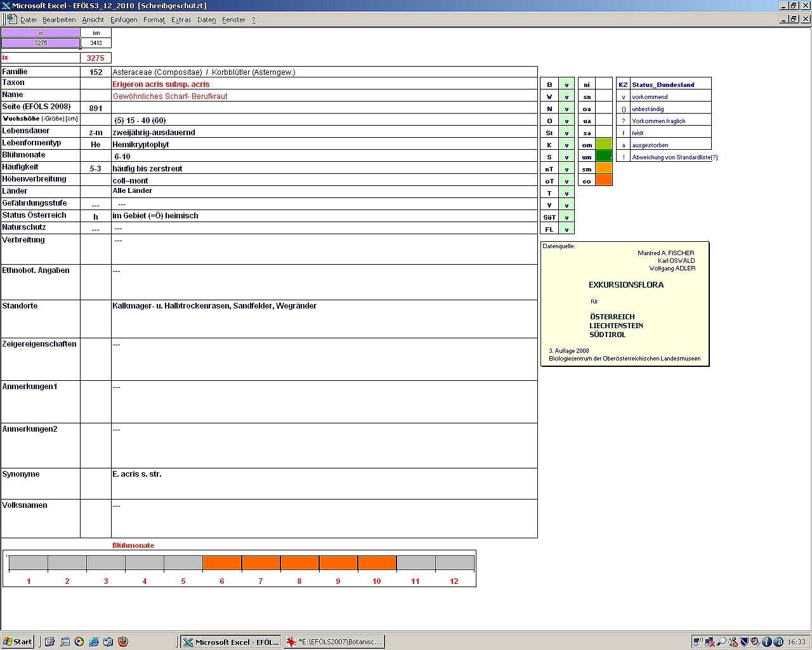Click the dark green 'um' color cell
The height and width of the screenshot is (650, 812).
point(604,157)
